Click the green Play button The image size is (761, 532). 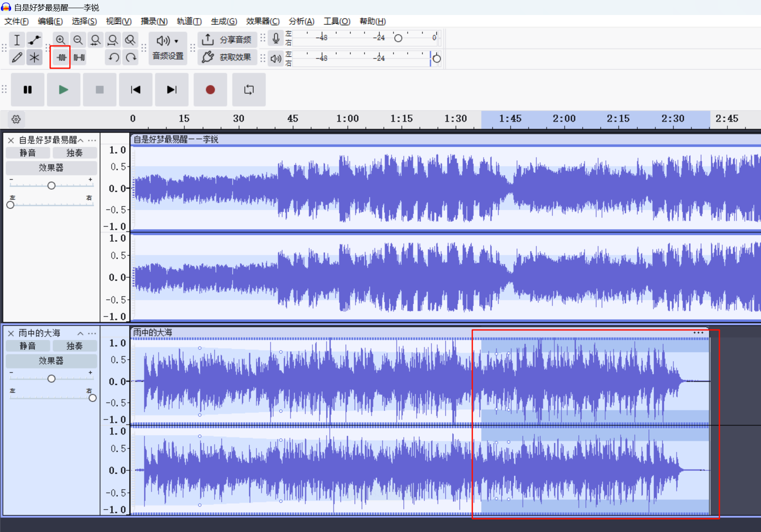pyautogui.click(x=63, y=90)
